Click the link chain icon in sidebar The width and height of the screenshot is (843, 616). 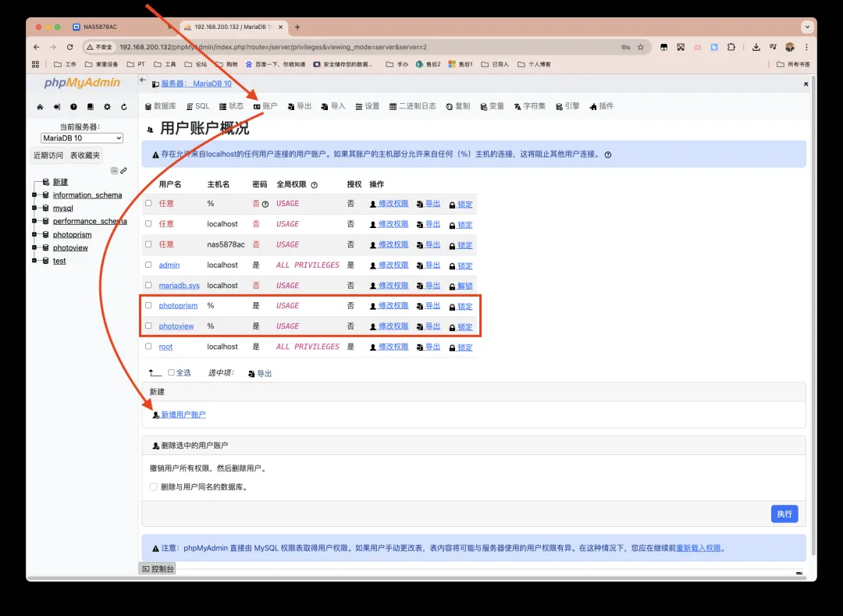[x=123, y=170]
